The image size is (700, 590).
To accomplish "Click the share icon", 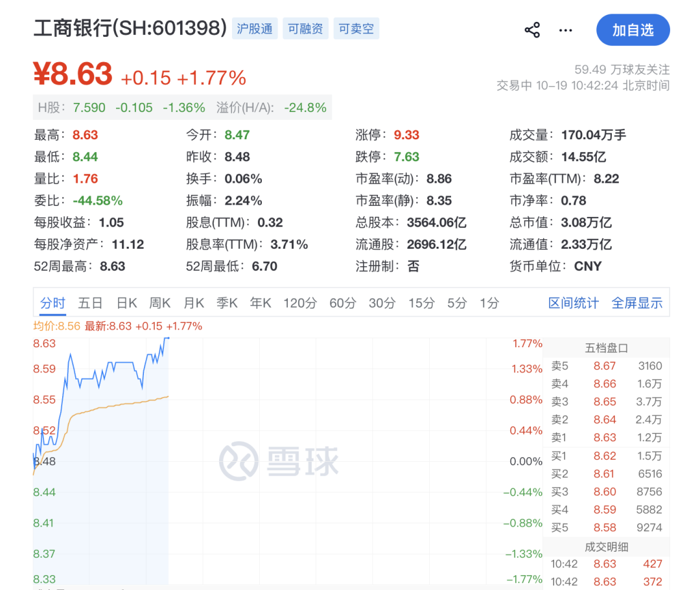I will pos(532,30).
